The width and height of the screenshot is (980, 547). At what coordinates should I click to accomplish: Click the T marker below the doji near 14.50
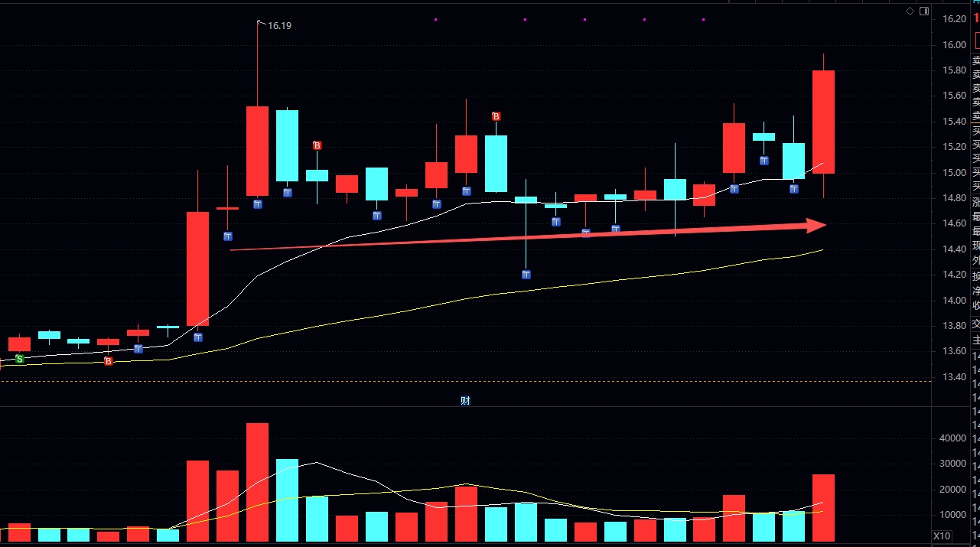click(x=227, y=236)
